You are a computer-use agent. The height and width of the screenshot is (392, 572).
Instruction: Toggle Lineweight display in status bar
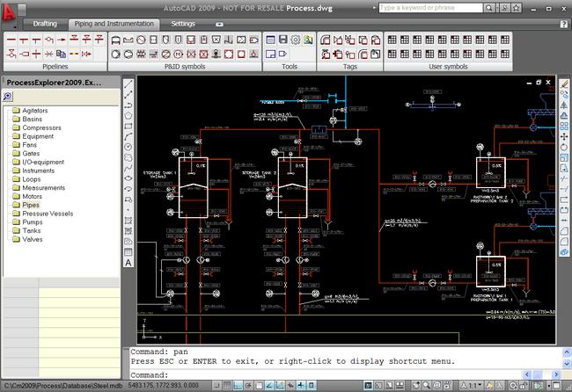(x=301, y=385)
